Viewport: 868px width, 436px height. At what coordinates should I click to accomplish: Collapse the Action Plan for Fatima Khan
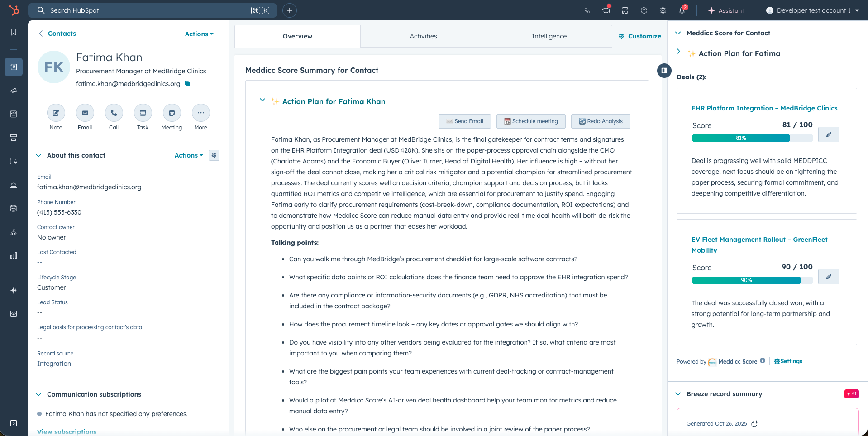(x=262, y=100)
